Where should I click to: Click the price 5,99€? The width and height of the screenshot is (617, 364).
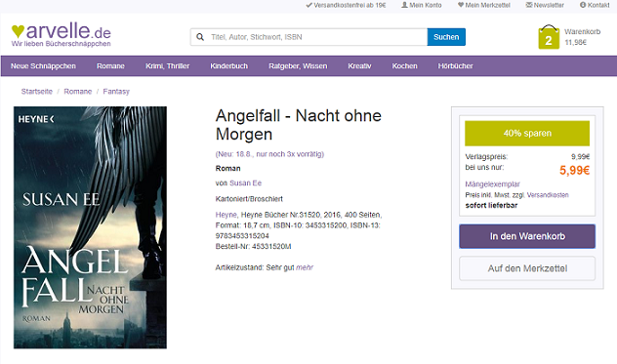coord(574,171)
